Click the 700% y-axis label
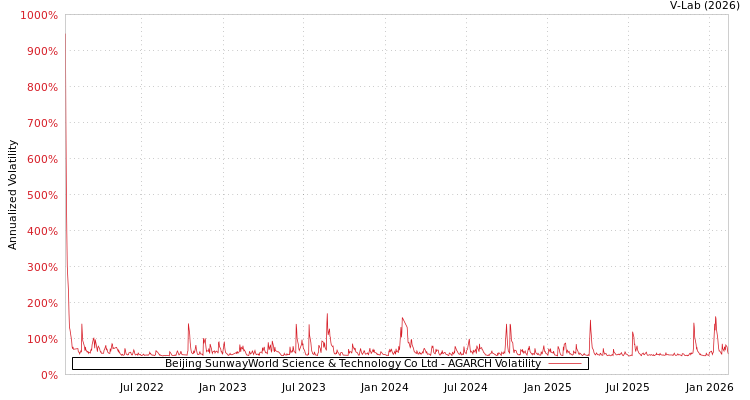Screen dimensions: 750x400 coord(42,123)
